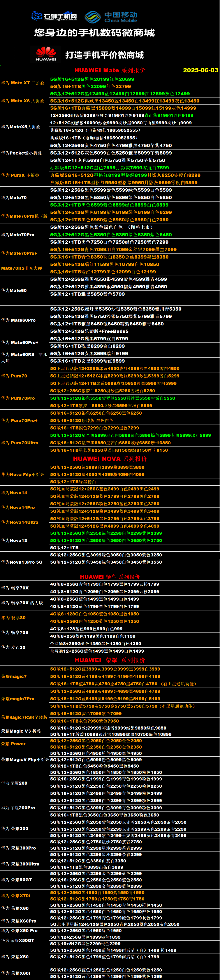Select the date 2025-06-03

point(201,70)
